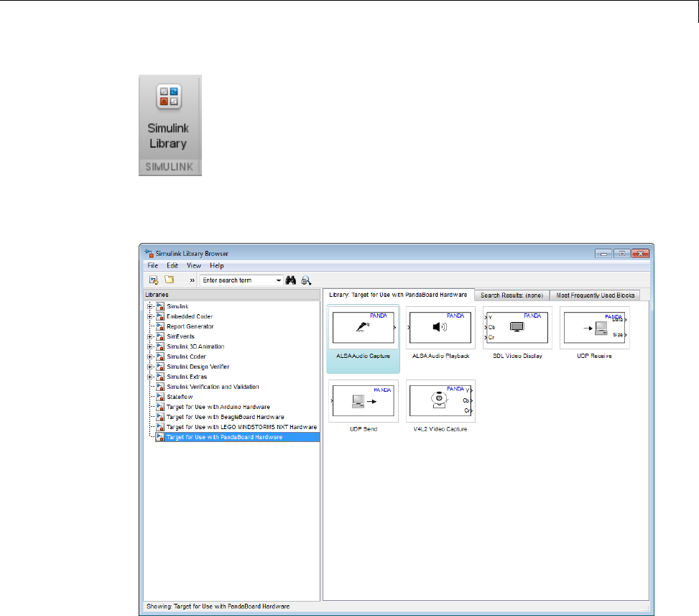Screen dimensions: 699x616
Task: Click the binoculars search icon
Action: tap(291, 280)
